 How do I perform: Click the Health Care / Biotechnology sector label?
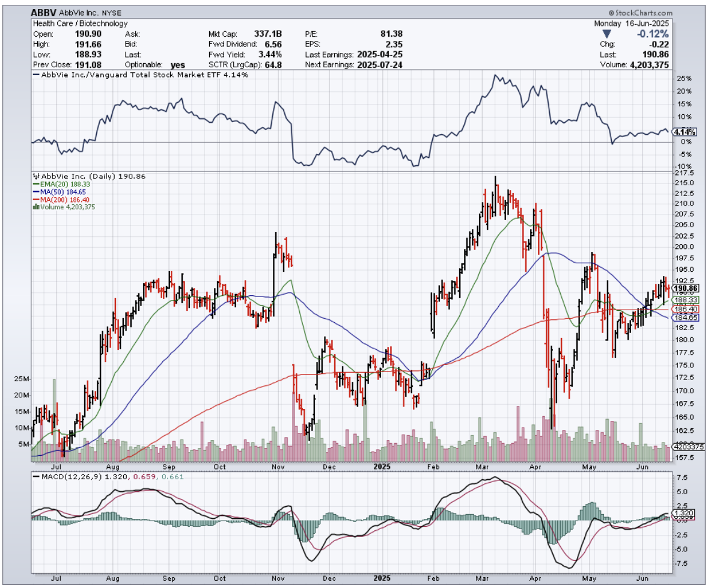pos(81,23)
